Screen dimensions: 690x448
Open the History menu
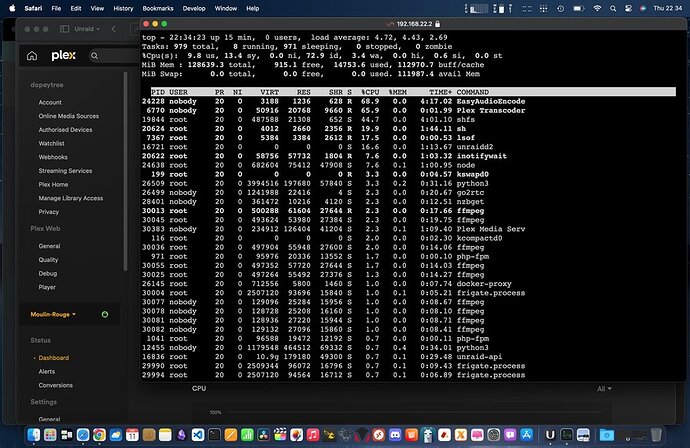(123, 8)
